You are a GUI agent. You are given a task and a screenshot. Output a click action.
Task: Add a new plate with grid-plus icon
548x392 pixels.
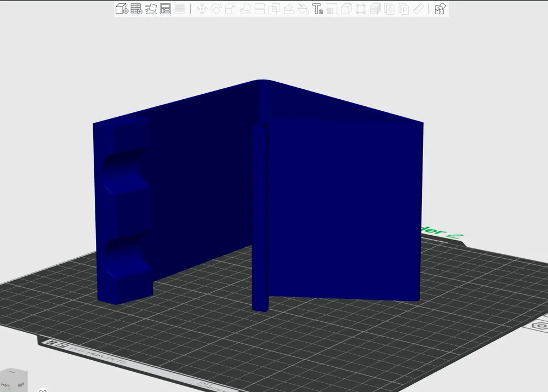point(136,9)
